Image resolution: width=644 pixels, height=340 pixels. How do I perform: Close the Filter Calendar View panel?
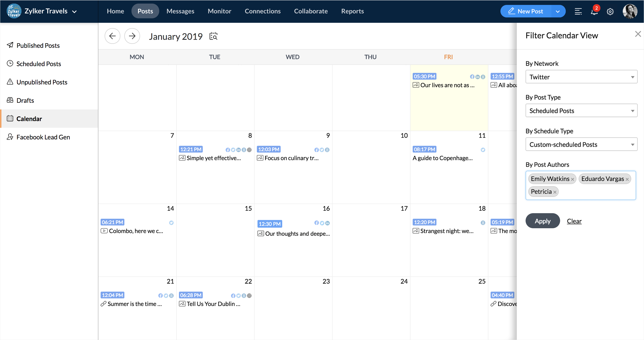click(638, 34)
